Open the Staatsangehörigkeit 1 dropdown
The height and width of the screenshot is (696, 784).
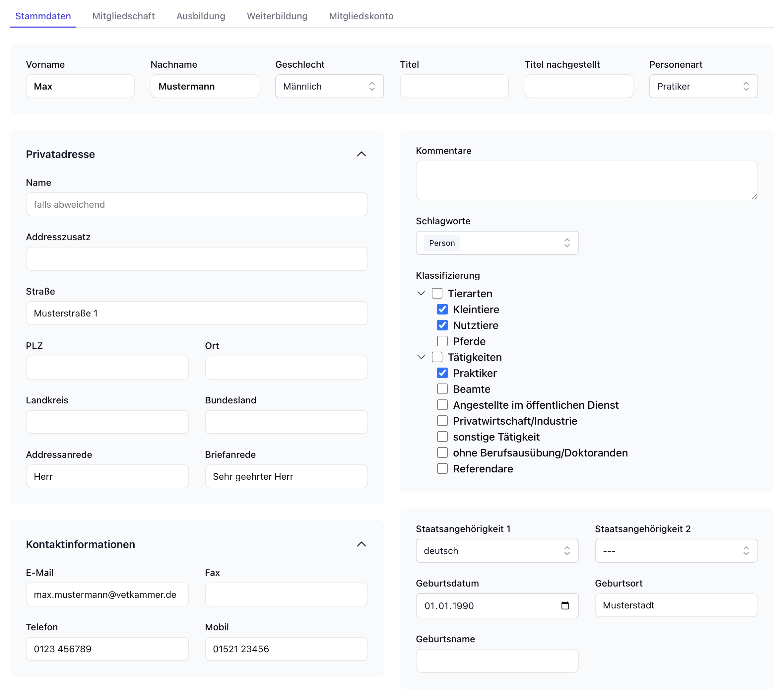click(x=497, y=551)
